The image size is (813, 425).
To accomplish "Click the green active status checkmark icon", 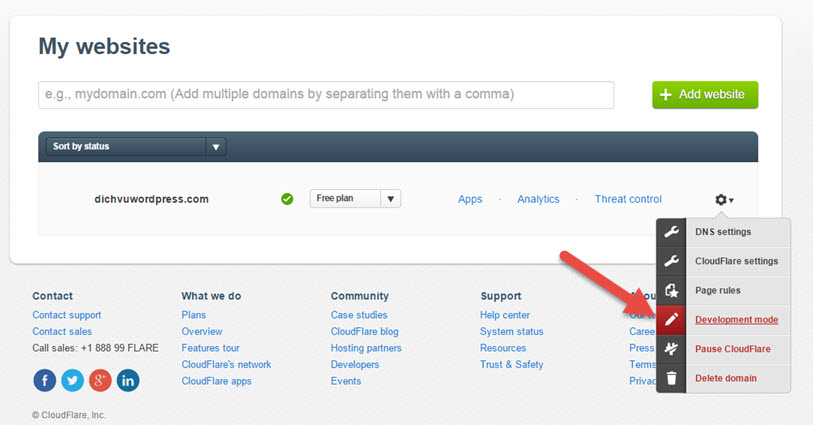I will tap(287, 199).
